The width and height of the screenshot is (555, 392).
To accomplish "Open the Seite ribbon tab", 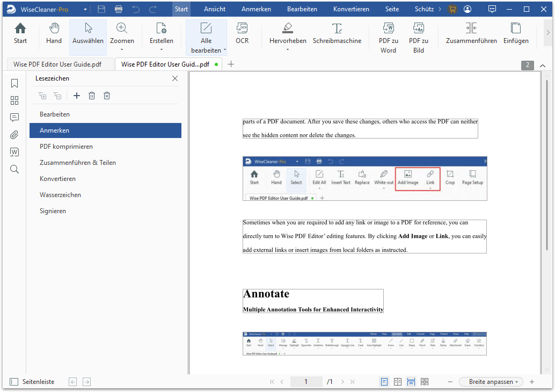I will pyautogui.click(x=392, y=9).
